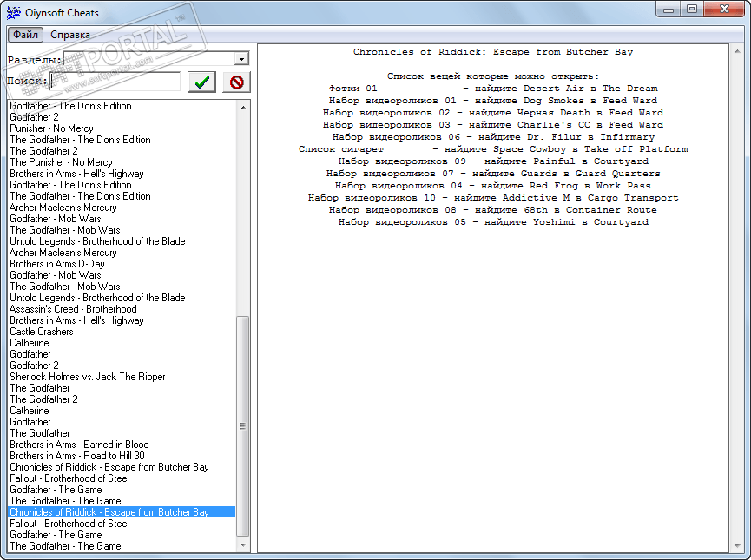
Task: Click the "Набор видеороликов 06" Dr. Filur line
Action: tap(493, 137)
